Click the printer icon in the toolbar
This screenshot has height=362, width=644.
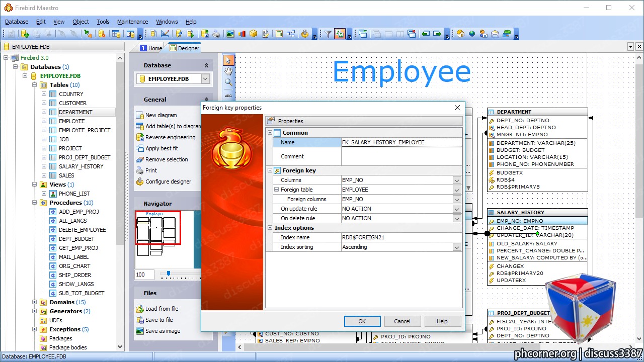click(x=216, y=34)
